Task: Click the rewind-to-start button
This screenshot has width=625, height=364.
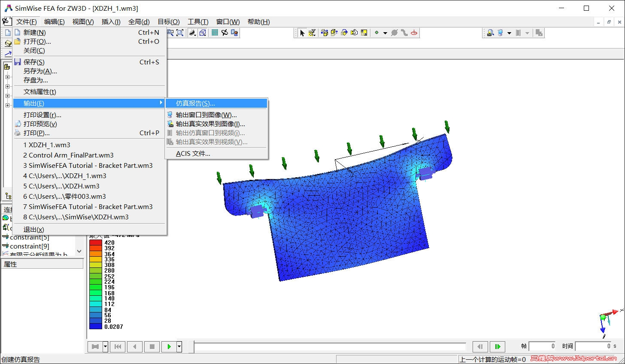Action: tap(118, 346)
